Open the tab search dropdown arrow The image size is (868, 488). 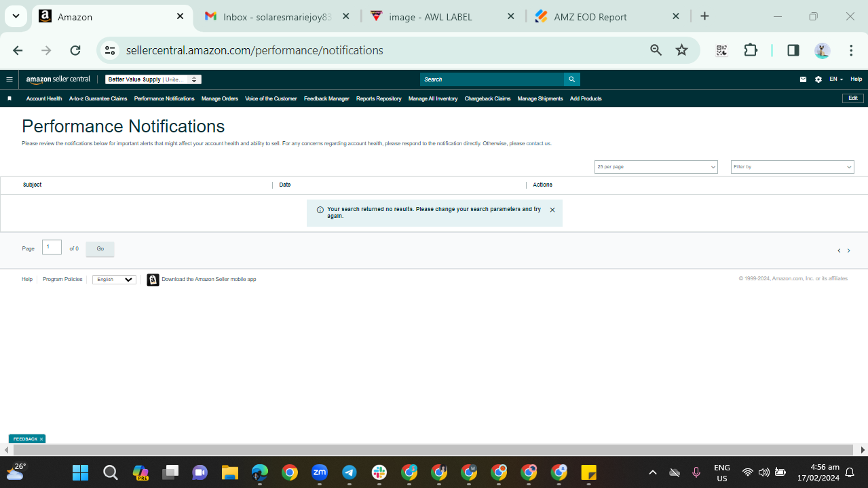tap(15, 16)
